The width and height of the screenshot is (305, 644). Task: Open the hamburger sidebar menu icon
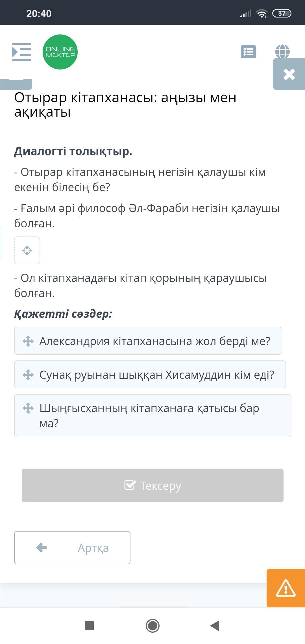point(21,52)
